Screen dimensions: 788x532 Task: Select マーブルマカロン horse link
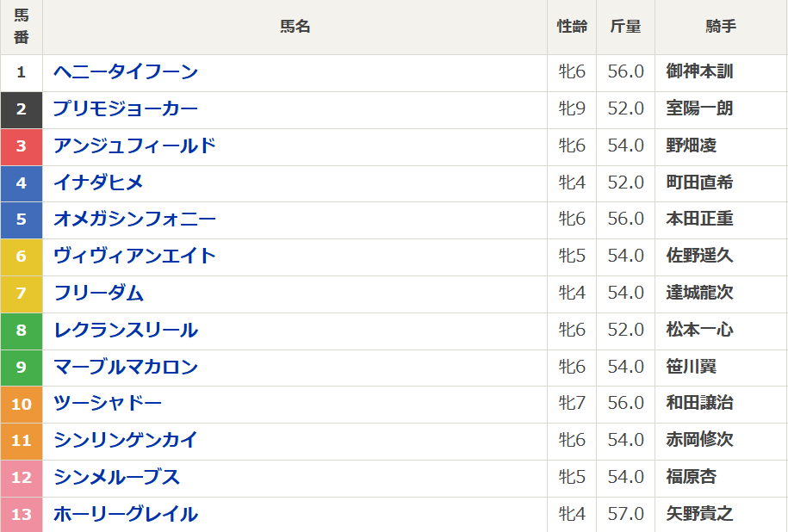coord(126,368)
